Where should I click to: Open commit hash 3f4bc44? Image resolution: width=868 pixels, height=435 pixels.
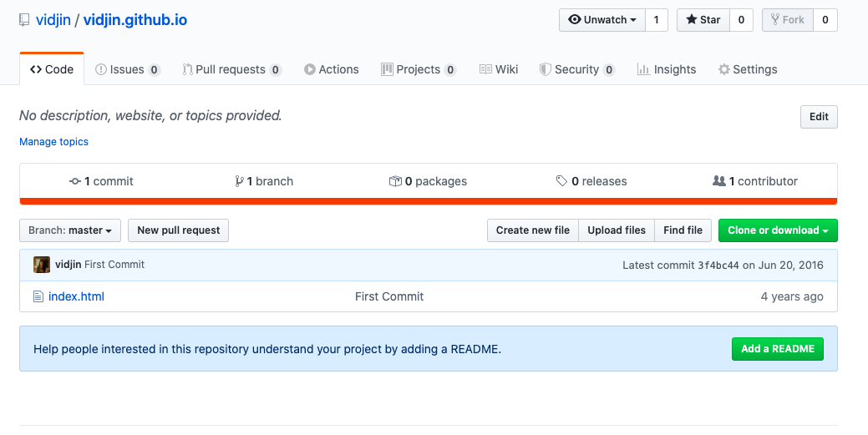click(718, 266)
